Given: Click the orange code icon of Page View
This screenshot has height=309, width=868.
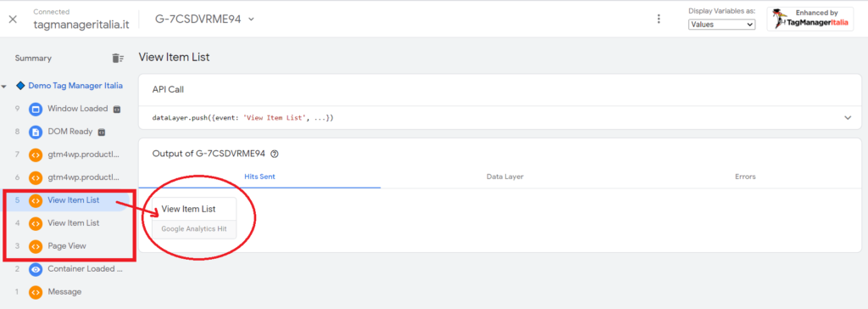Looking at the screenshot, I should (36, 246).
